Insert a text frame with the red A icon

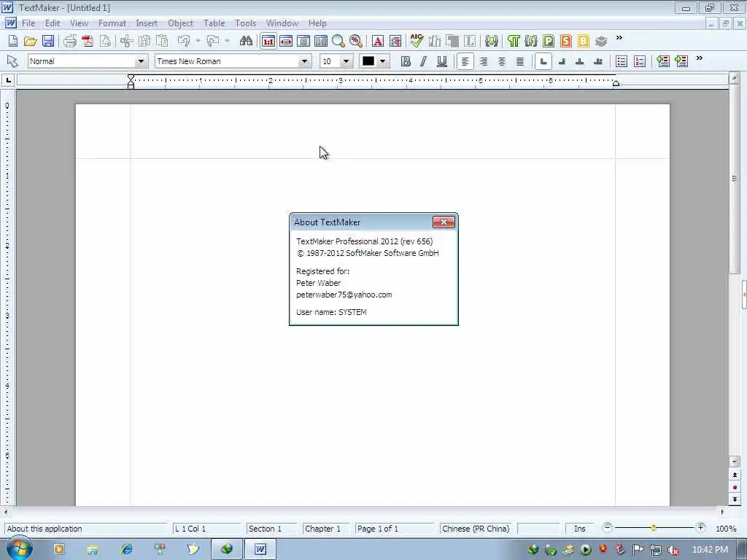[378, 42]
